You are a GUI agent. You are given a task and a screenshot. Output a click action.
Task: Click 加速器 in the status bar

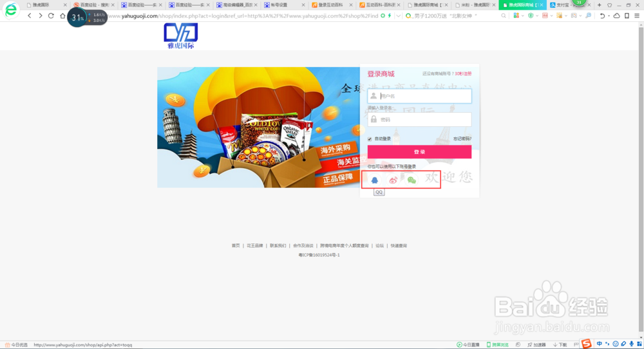pyautogui.click(x=536, y=344)
